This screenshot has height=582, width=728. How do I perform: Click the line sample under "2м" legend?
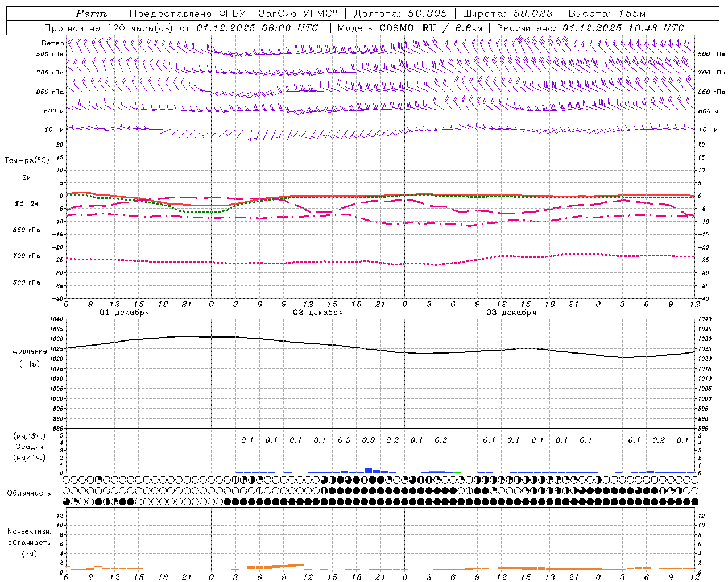pos(27,184)
